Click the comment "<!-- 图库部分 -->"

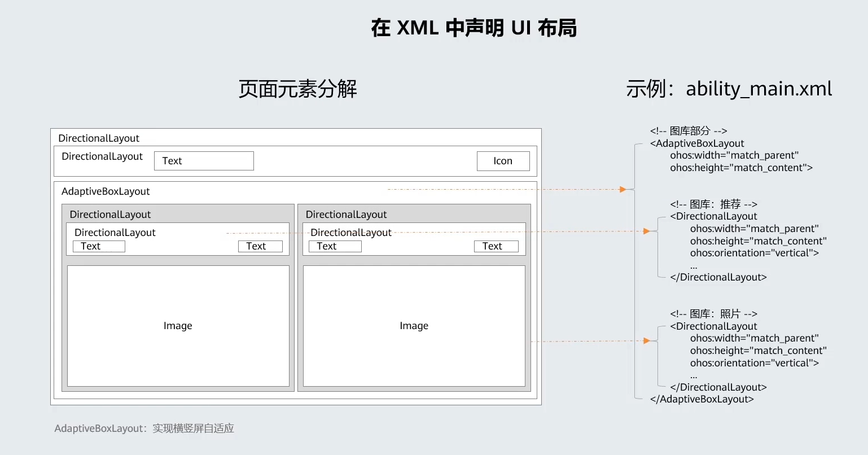[x=689, y=131]
